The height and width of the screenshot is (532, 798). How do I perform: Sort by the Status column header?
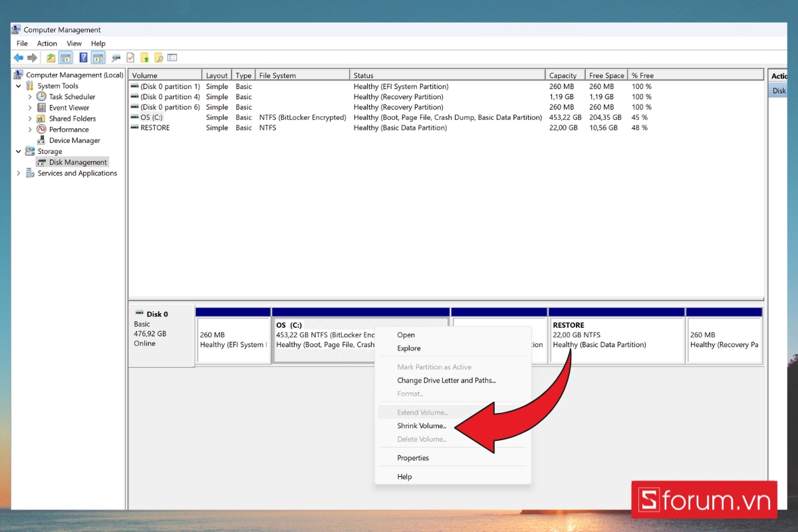pos(448,75)
